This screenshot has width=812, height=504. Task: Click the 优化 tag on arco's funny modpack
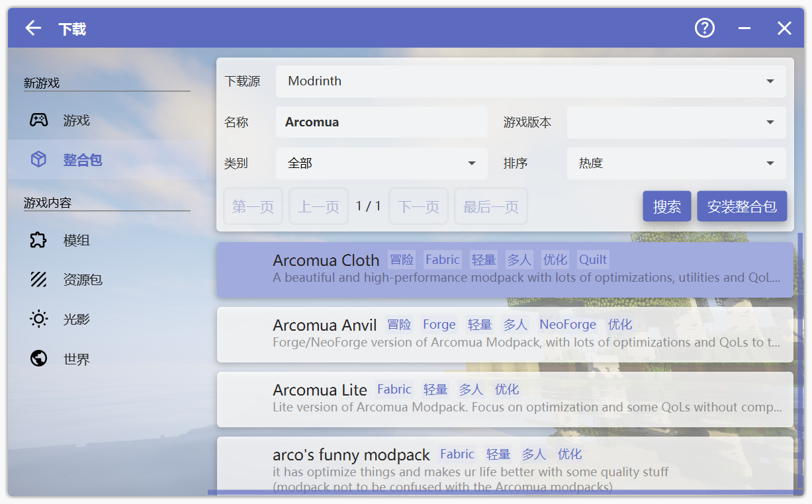tap(570, 454)
